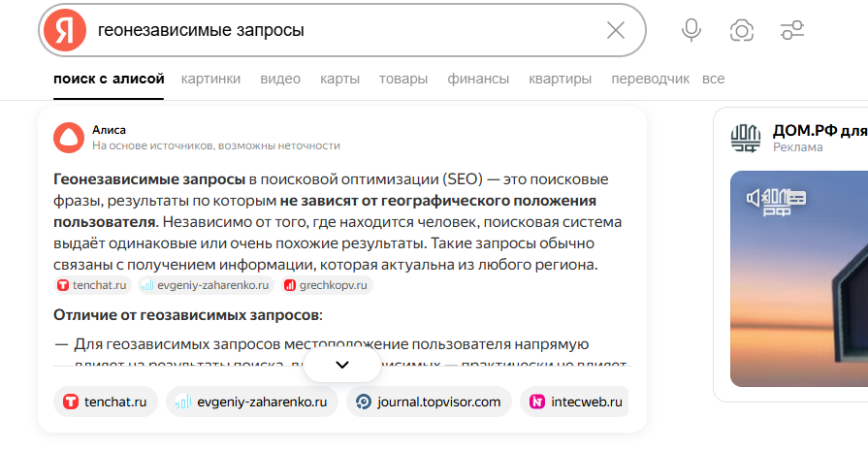Clear the search query with the X
This screenshot has width=868, height=451.
pyautogui.click(x=616, y=30)
